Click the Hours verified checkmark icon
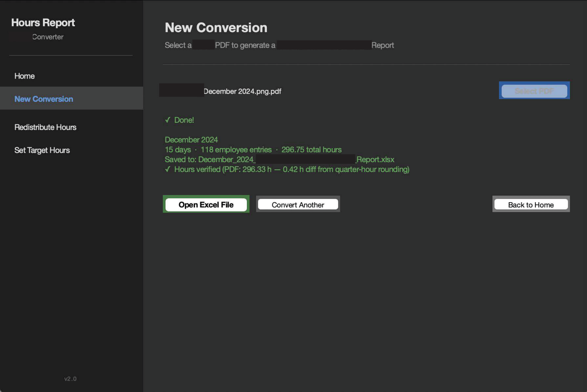 (168, 169)
